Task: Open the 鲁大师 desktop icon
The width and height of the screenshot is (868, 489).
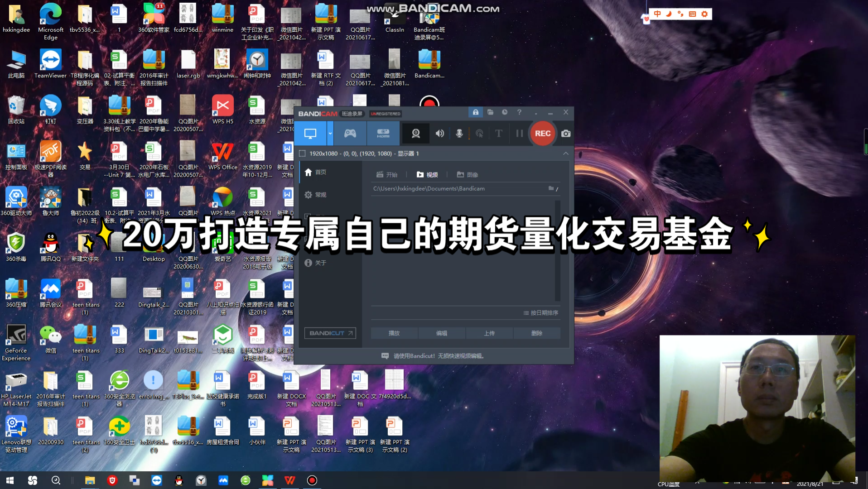Action: [x=50, y=201]
